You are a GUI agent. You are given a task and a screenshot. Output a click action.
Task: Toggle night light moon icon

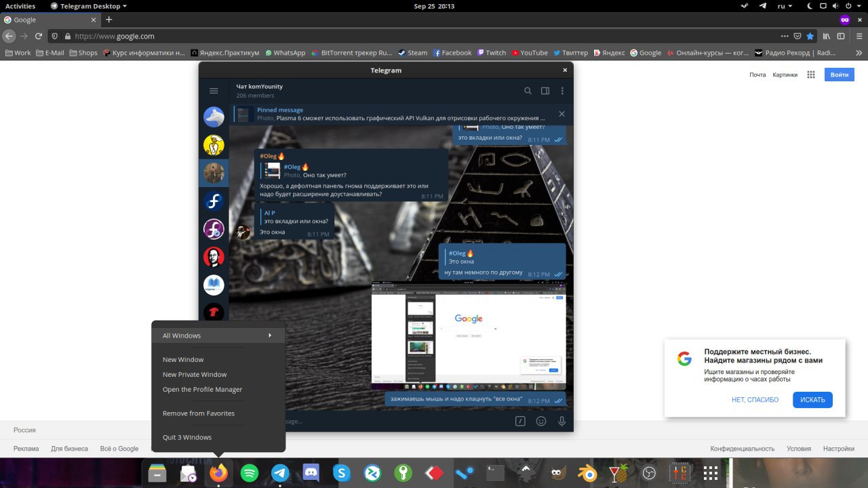click(809, 6)
